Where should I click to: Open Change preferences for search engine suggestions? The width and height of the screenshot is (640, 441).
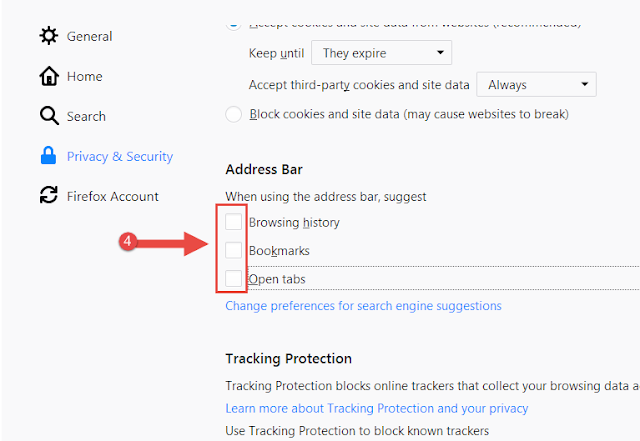363,306
